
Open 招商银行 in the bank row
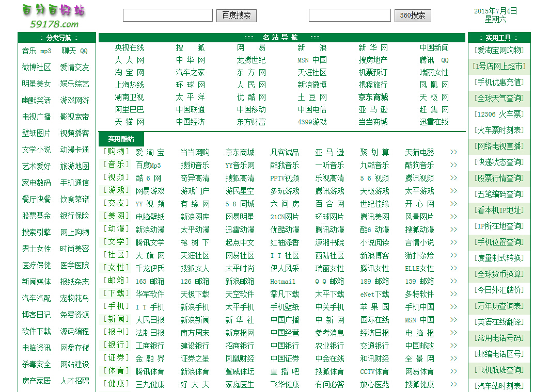pos(240,346)
